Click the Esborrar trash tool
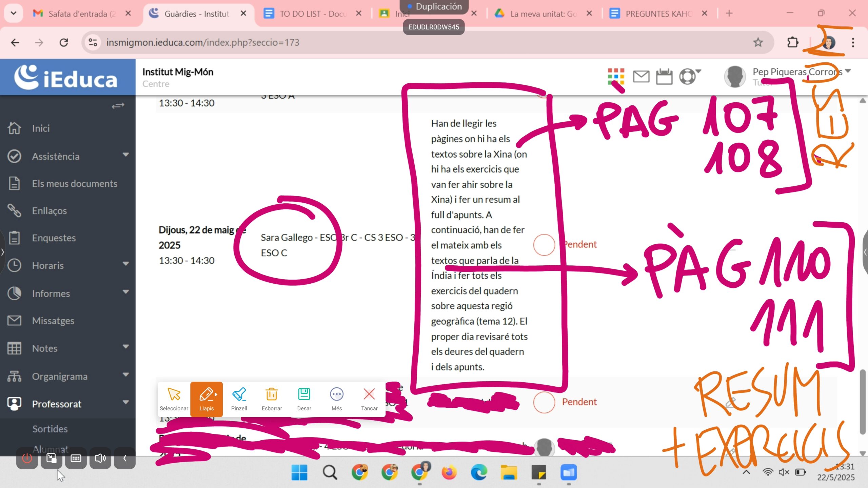This screenshot has height=488, width=868. click(x=272, y=399)
